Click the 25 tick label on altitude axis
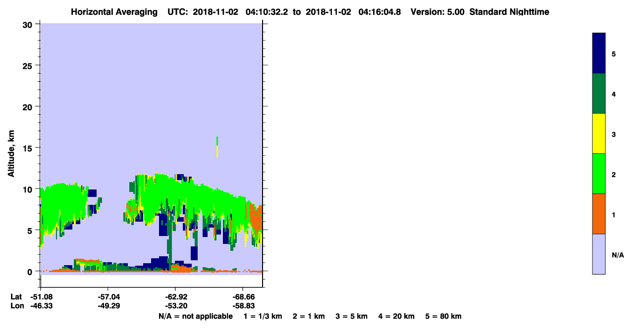Screen dimensions: 644x330 point(29,65)
